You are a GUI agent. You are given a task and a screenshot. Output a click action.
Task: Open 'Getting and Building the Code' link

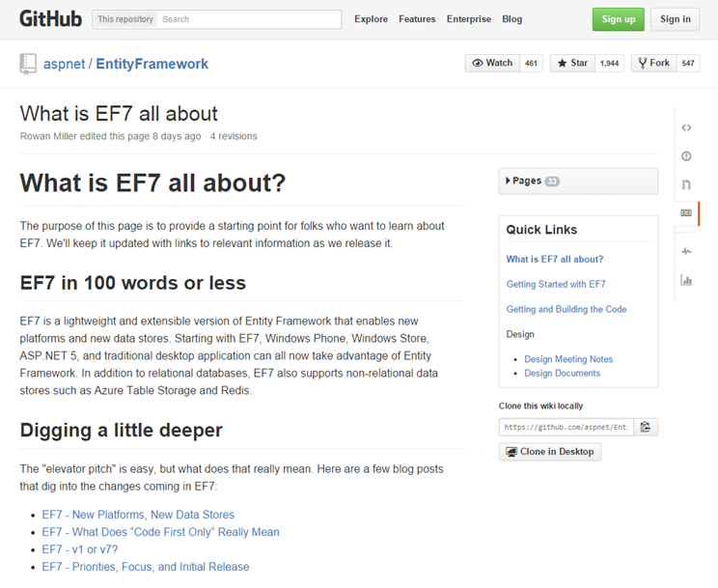point(566,309)
